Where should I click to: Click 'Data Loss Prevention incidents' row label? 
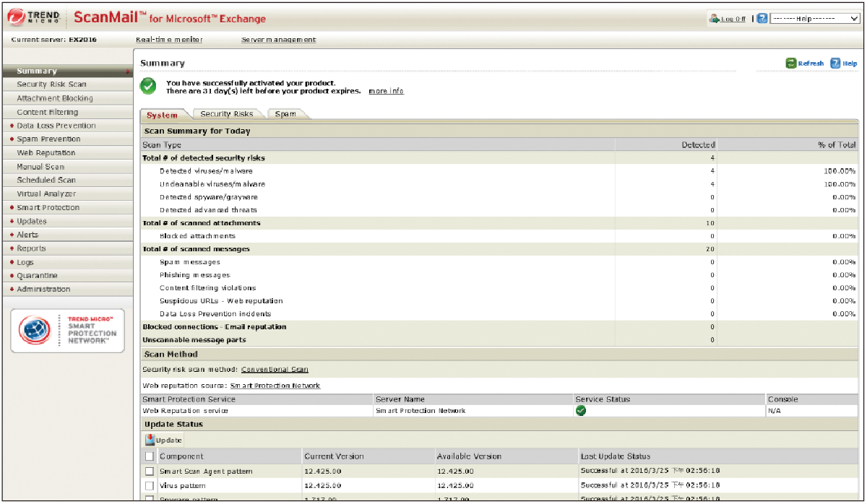tap(215, 314)
